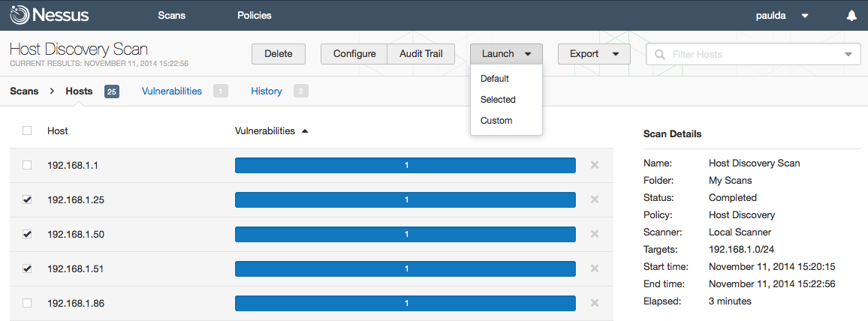Collapse the Launch dropdown button
The height and width of the screenshot is (321, 868).
[506, 53]
